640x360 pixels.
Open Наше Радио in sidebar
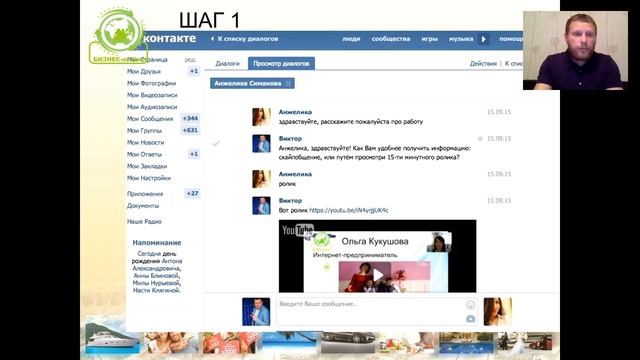point(144,222)
